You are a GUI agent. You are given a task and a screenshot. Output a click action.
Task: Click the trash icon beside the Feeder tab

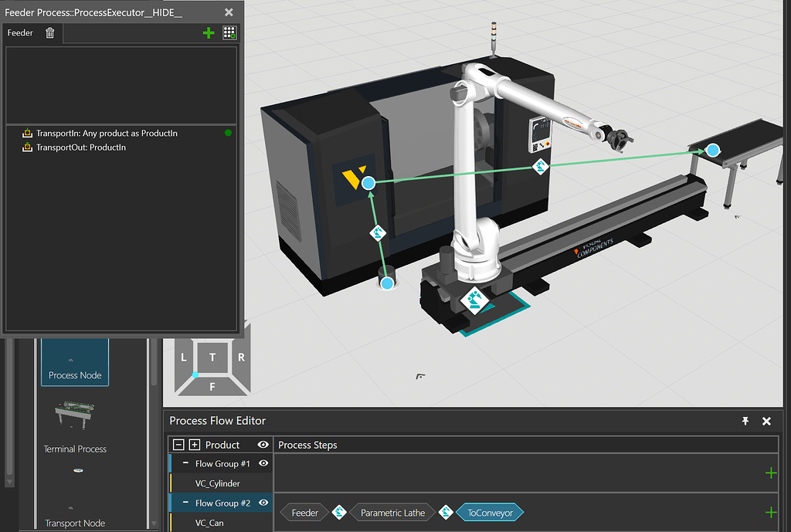click(x=49, y=32)
